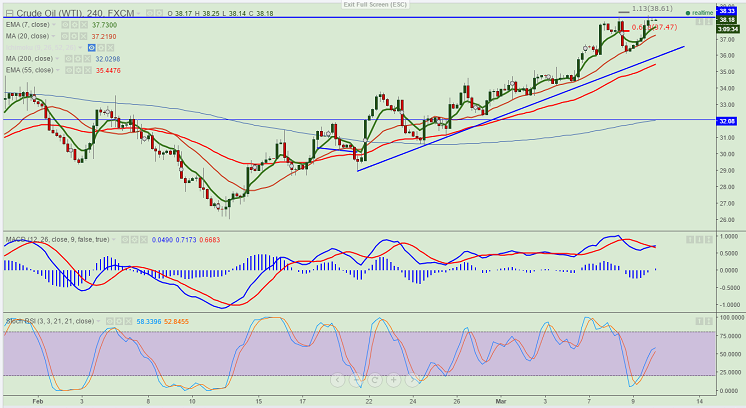Image resolution: width=746 pixels, height=408 pixels.
Task: Open EMA (7, close) format settings
Action: click(x=75, y=25)
